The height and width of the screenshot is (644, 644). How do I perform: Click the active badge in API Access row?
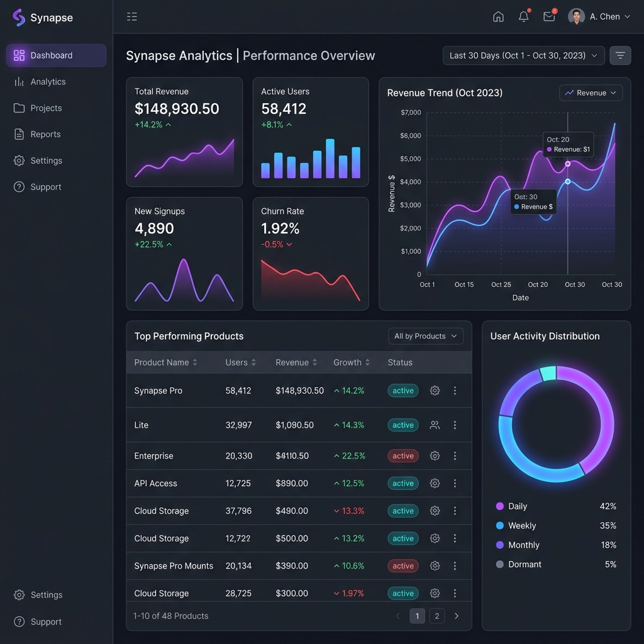(x=403, y=484)
